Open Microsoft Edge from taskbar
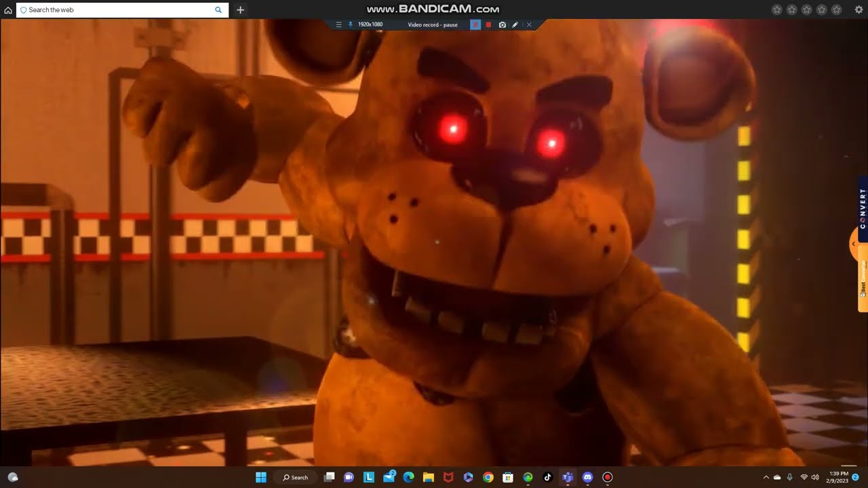868x488 pixels. [408, 477]
